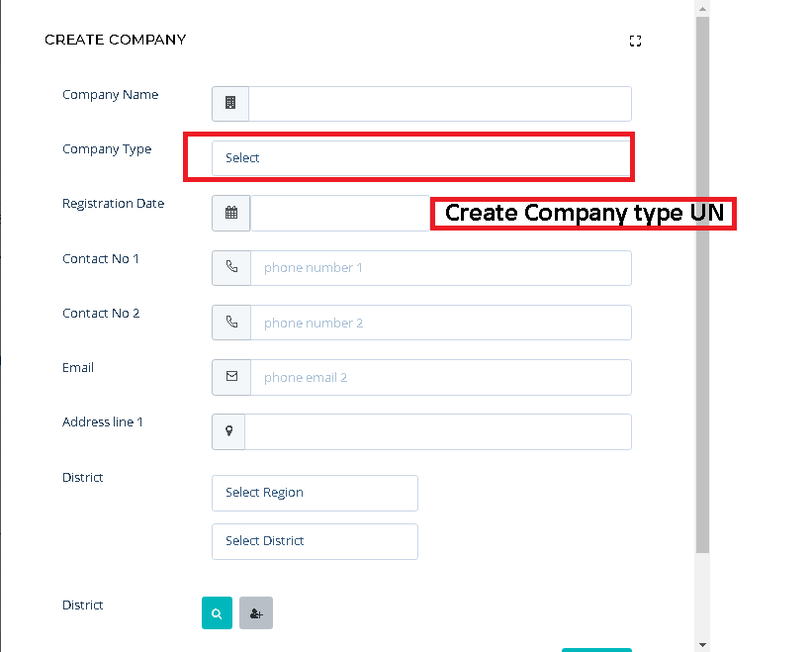The image size is (812, 652).
Task: Click the Email input field
Action: click(441, 378)
